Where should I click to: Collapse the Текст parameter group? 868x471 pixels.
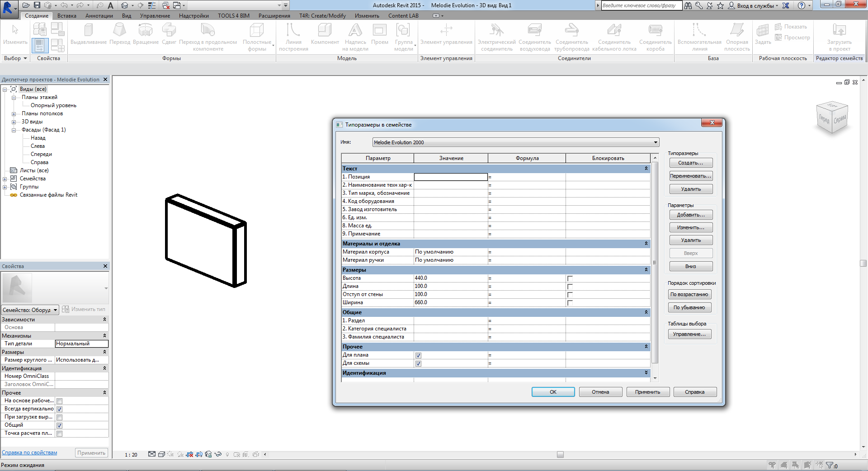click(646, 168)
